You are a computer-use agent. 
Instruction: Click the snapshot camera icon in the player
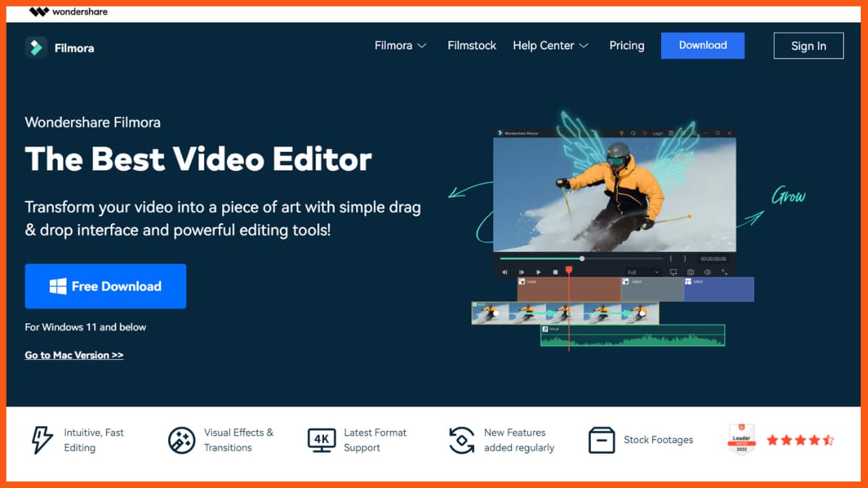pos(691,271)
